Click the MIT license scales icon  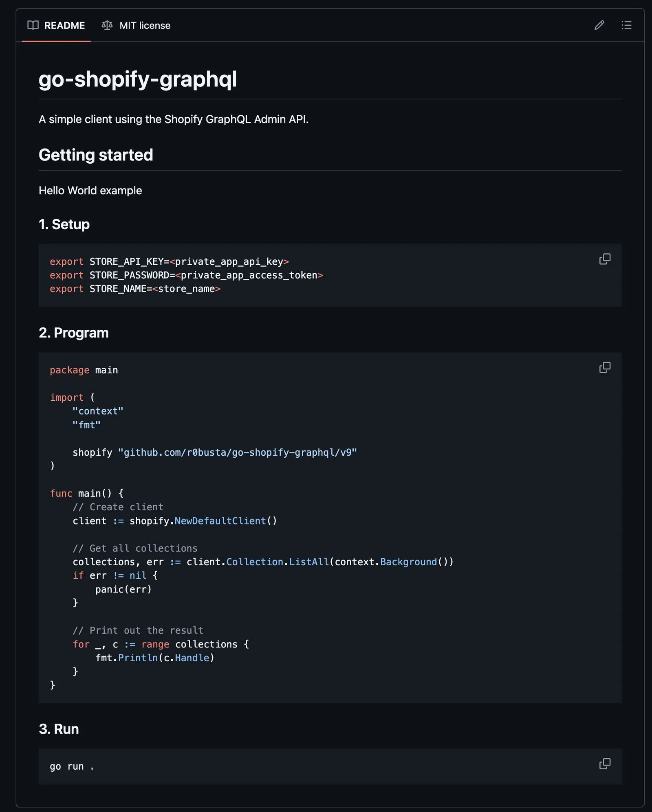click(107, 25)
